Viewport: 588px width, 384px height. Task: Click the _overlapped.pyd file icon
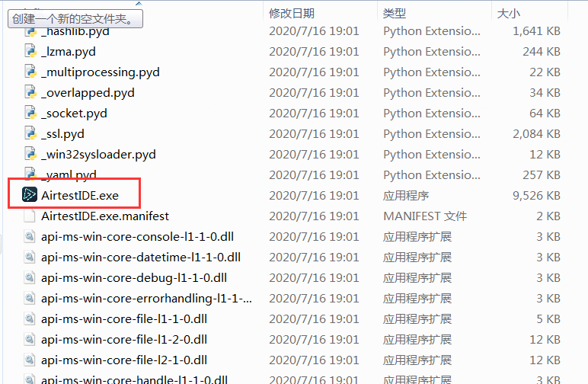click(x=30, y=92)
